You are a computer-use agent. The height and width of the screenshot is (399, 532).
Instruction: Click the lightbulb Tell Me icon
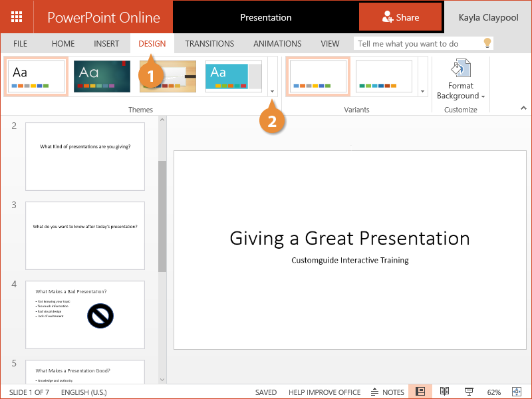pos(487,43)
